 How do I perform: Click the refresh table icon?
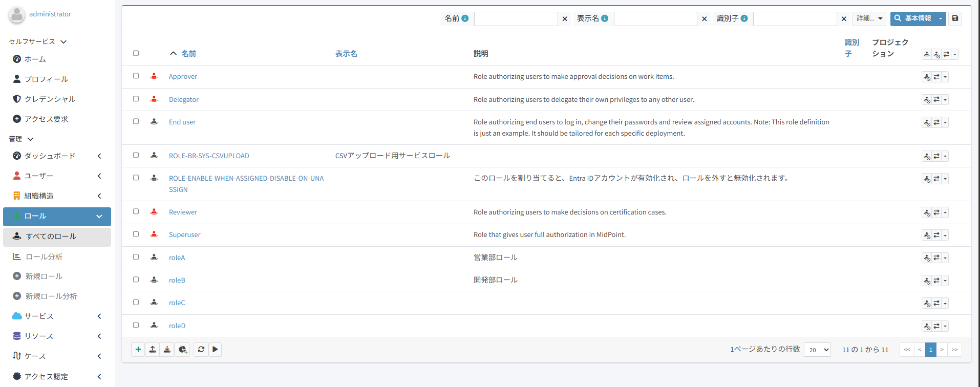[x=201, y=350]
